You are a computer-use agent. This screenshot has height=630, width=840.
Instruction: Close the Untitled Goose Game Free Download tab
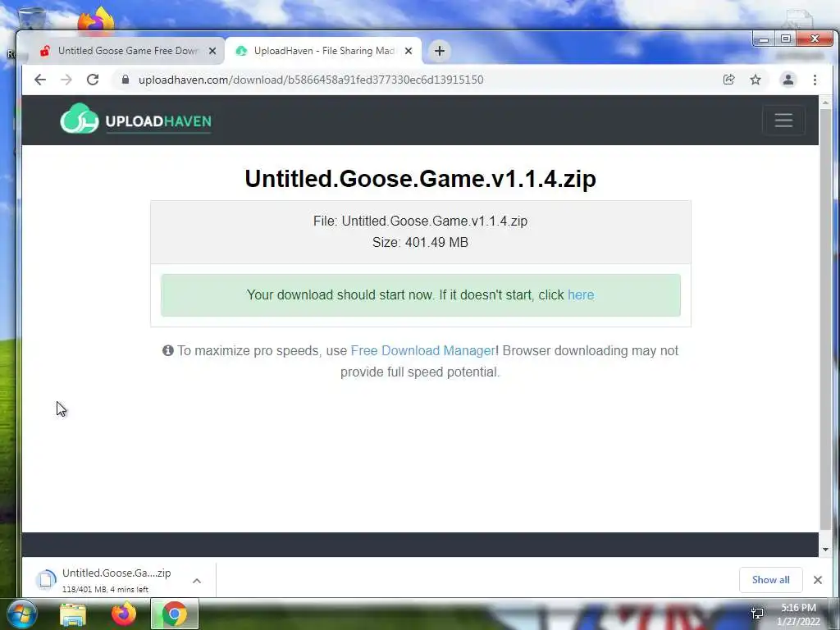click(212, 51)
